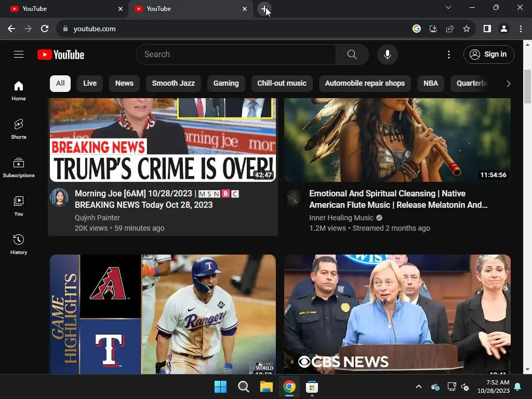Reload the page
Screen dimensions: 532x399
point(45,29)
